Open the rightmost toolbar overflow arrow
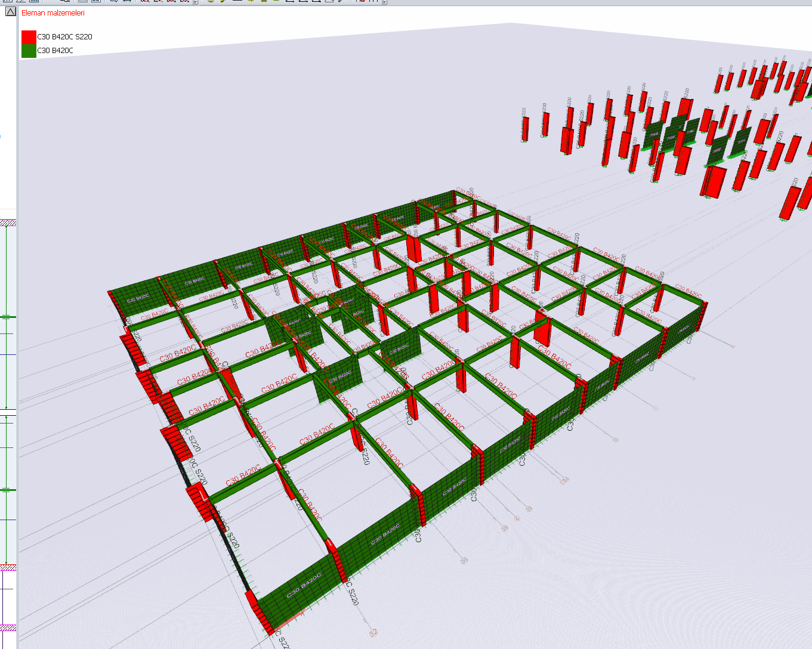This screenshot has height=649, width=812. click(385, 2)
